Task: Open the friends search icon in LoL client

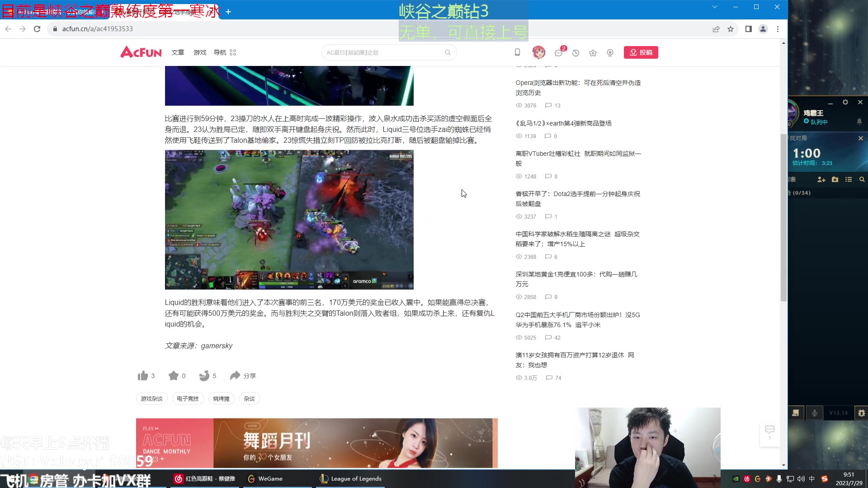Action: click(x=862, y=179)
